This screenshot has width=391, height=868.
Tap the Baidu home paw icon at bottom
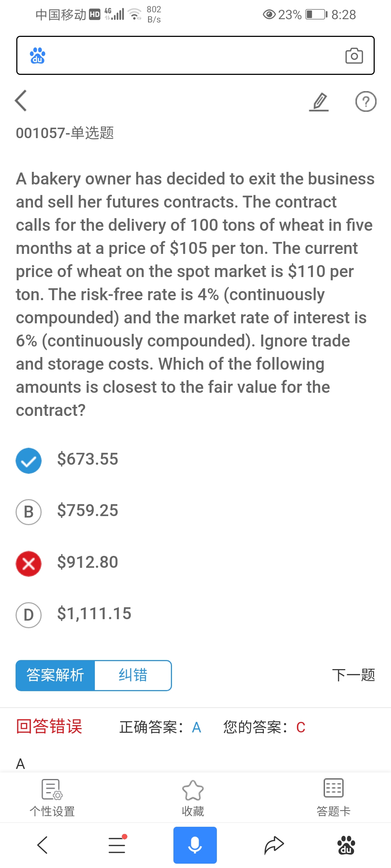(346, 845)
